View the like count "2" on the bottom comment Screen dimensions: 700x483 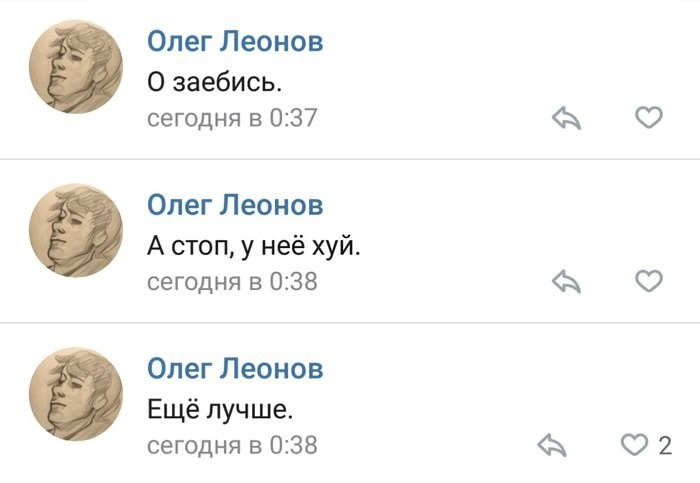tap(665, 444)
